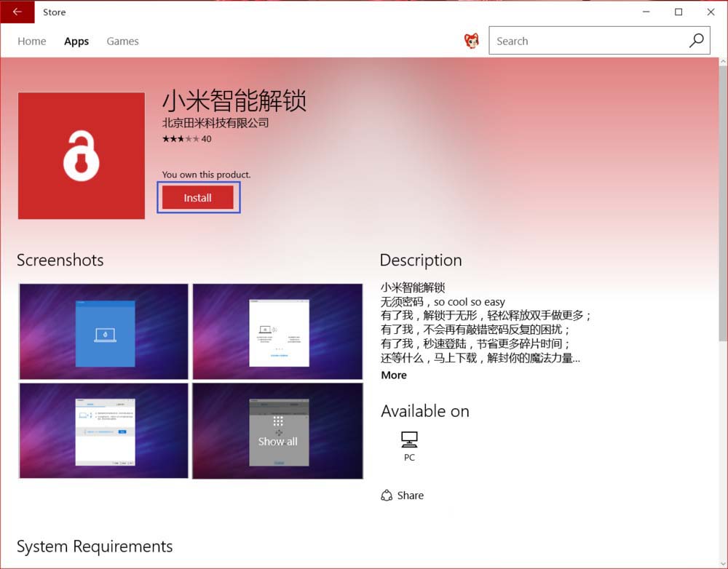Click description line '无须密码，so cool so easy'
The width and height of the screenshot is (728, 569).
[x=443, y=302]
